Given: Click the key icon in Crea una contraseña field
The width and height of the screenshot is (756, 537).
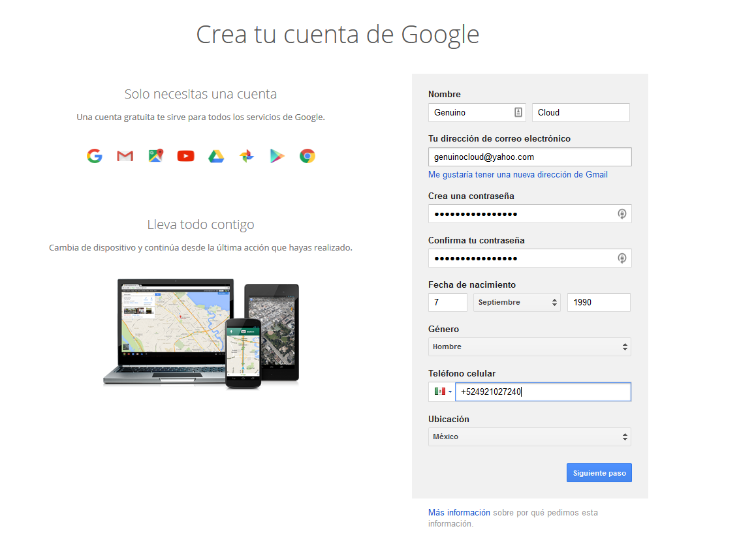Looking at the screenshot, I should click(x=622, y=213).
